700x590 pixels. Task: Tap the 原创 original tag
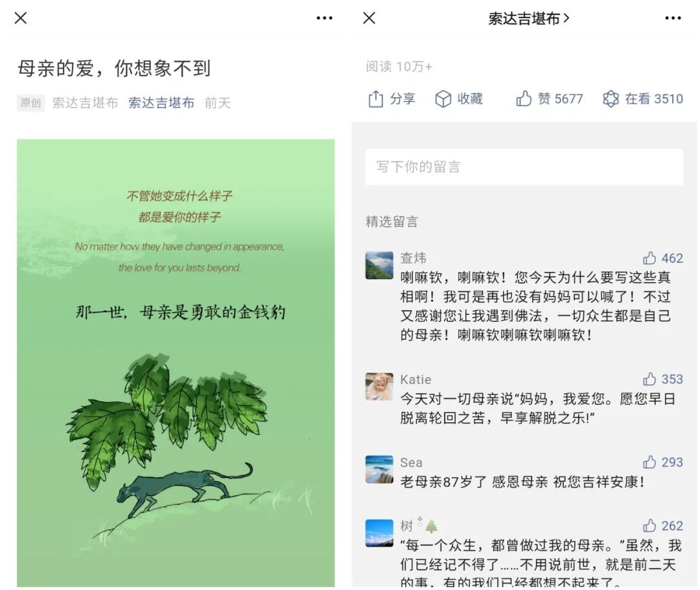31,103
